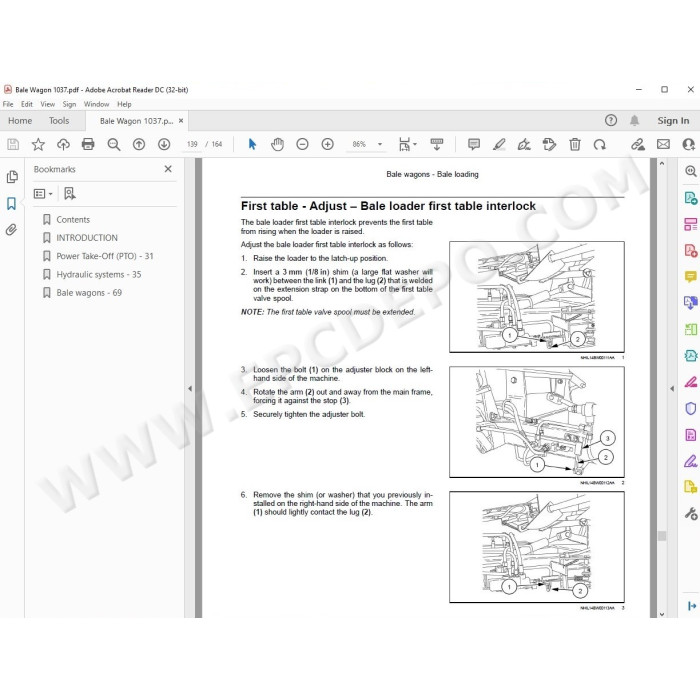Open the Export PDF tool in right pane
700x700 pixels.
[691, 197]
